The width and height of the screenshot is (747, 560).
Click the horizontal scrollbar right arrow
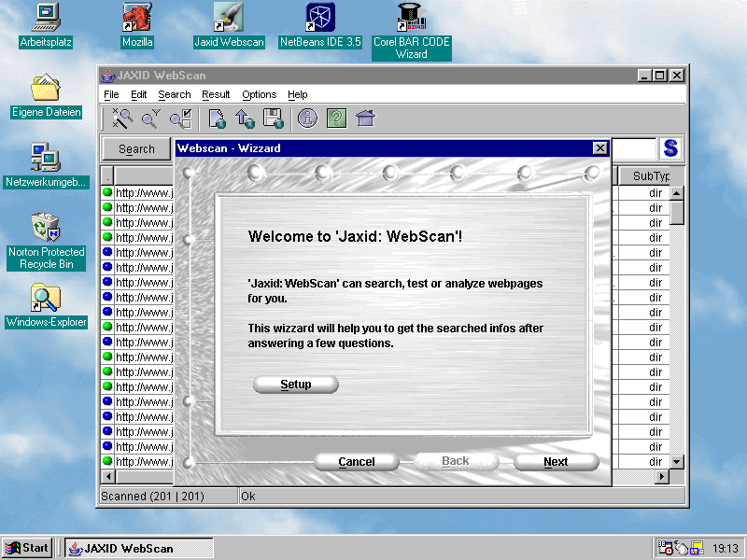point(661,476)
